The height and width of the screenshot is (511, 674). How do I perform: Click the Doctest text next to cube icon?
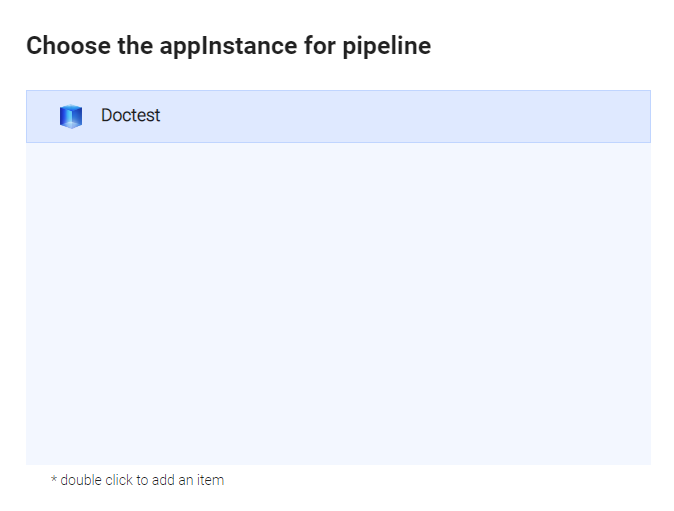130,116
